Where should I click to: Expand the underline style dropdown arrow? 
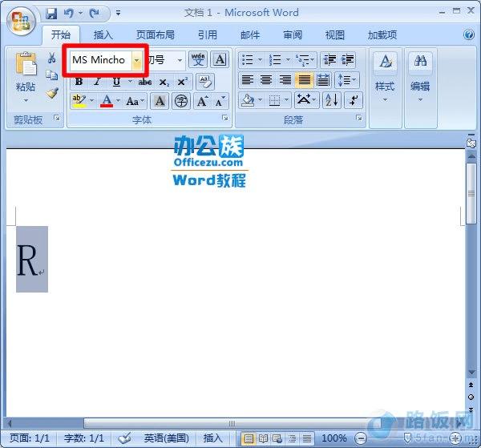pos(130,82)
